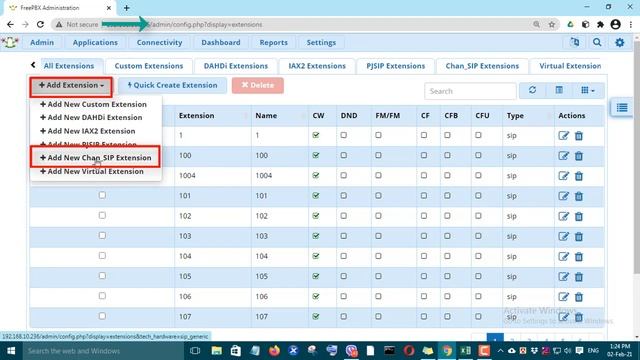Open the FreePBX settings gear icon
Viewport: 640px width, 360px height.
(x=620, y=42)
